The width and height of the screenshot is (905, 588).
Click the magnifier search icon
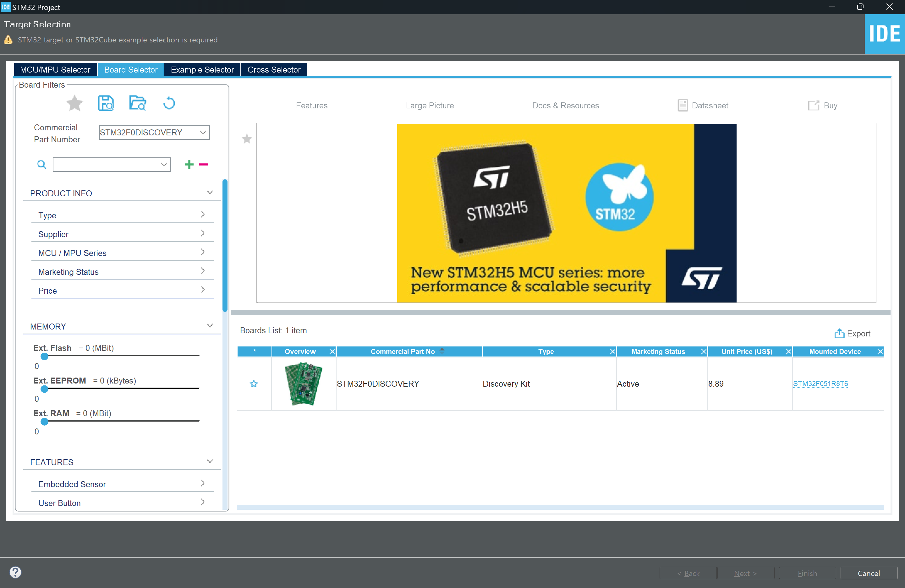[x=41, y=165]
